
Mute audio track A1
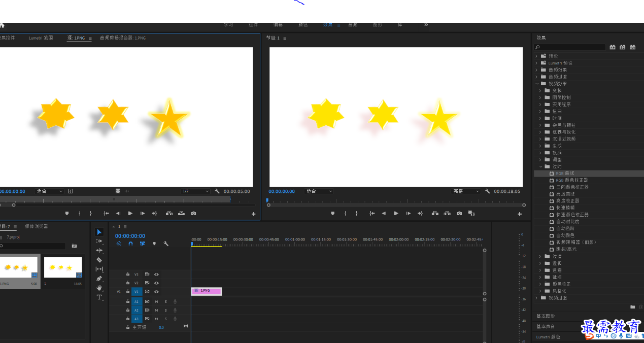pyautogui.click(x=156, y=301)
